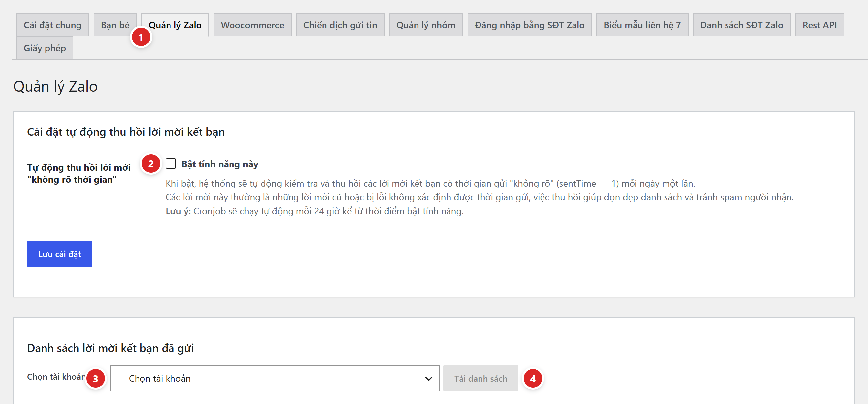868x404 pixels.
Task: Switch to the Quản lý nhóm tab
Action: point(426,25)
